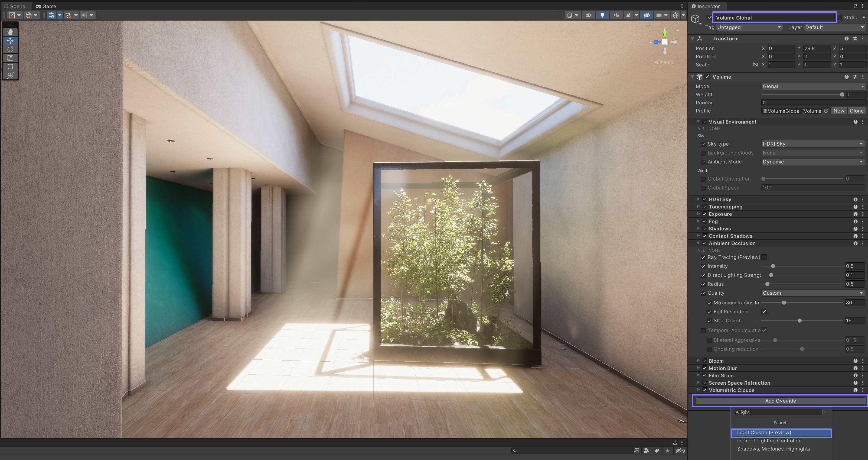Enable Ray Tracing (Preview) value checkbox
The height and width of the screenshot is (460, 868).
(x=764, y=257)
